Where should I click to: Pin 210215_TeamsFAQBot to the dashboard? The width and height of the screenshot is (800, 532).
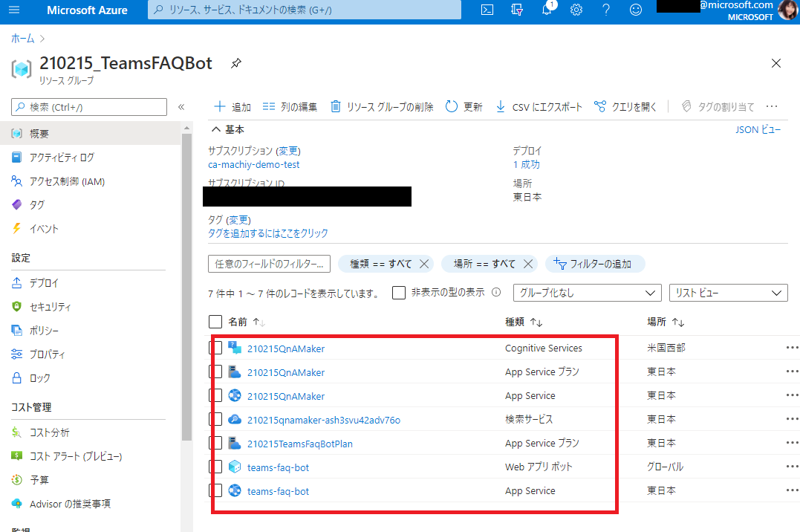coord(235,63)
